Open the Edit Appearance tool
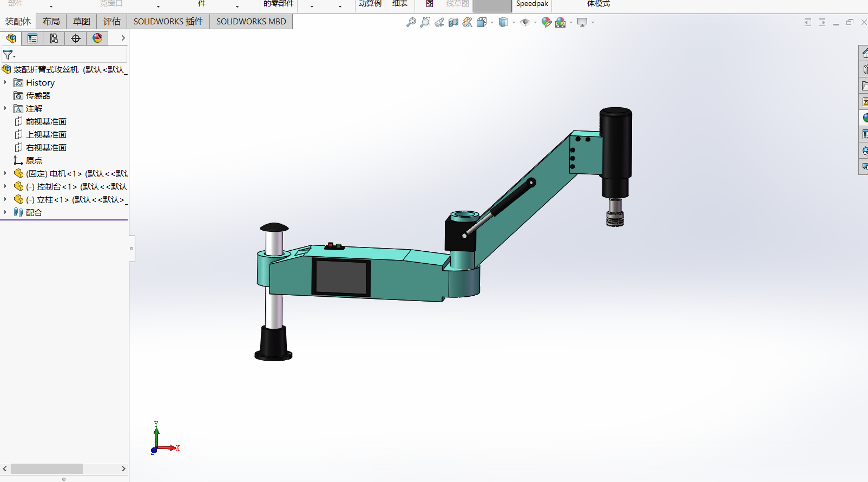Screen dimensions: 868x482 (546, 22)
